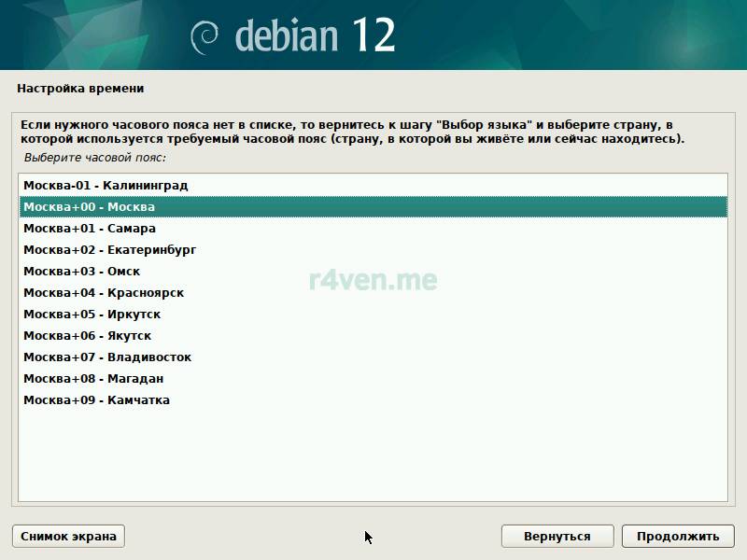Viewport: 747px width, 560px height.
Task: Click the "Выберите часовой пояс:" label
Action: (94, 158)
